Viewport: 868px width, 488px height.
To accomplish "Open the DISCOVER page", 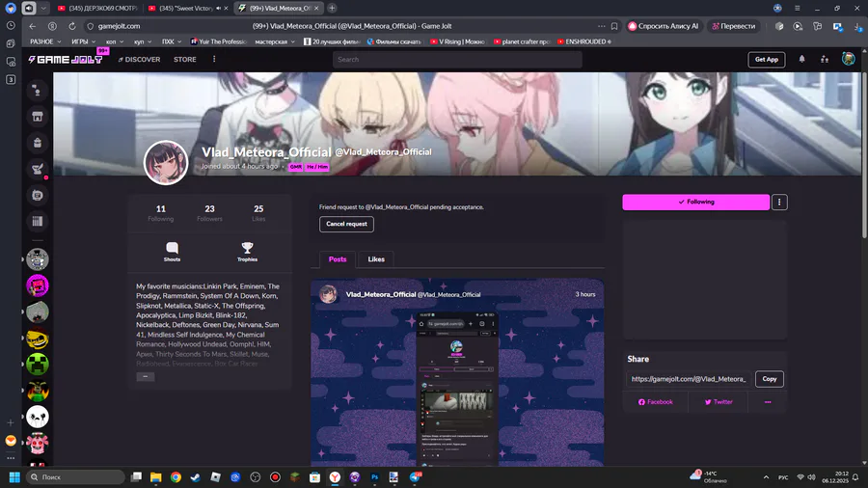I will pos(139,59).
